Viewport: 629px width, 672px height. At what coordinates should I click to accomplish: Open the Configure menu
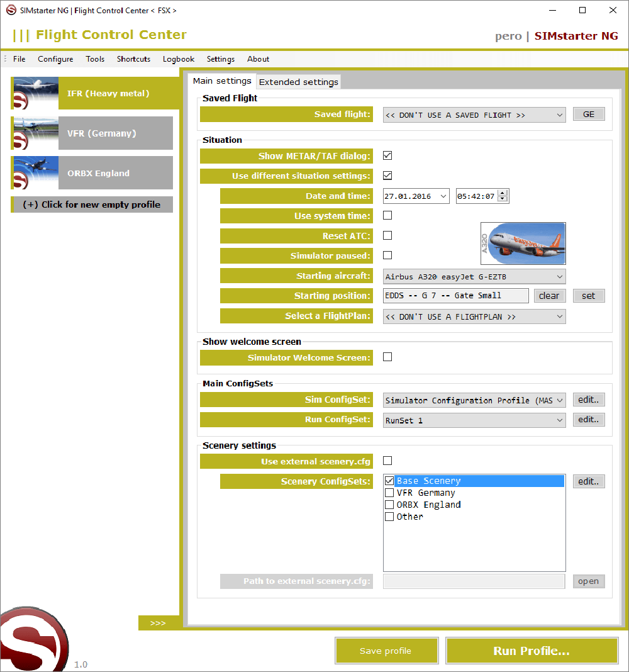pyautogui.click(x=55, y=59)
